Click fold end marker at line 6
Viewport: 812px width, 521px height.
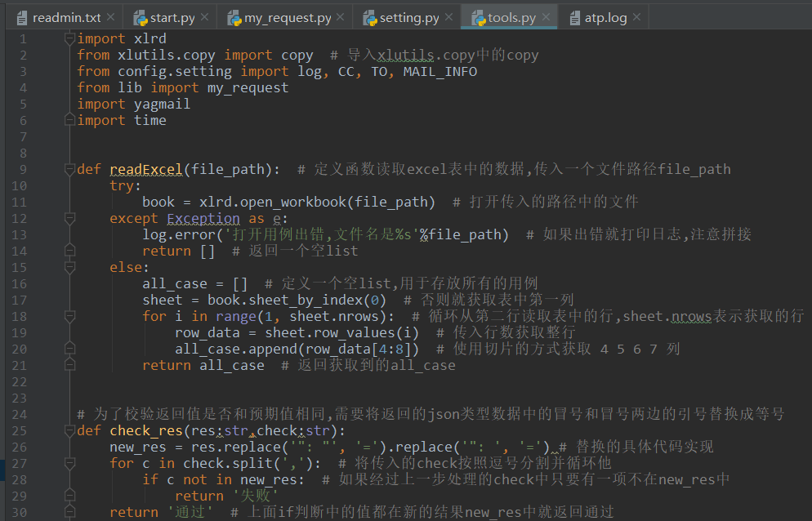[70, 120]
